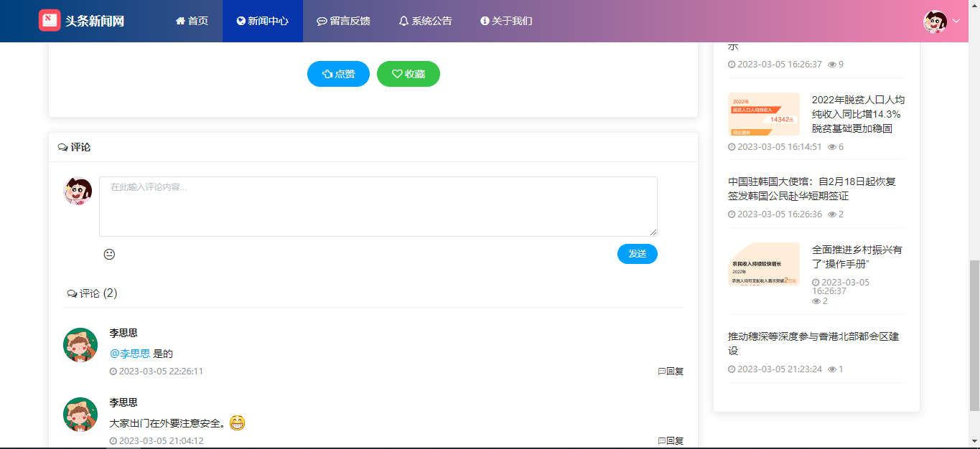Screen dimensions: 980x449
Task: Expand the user account dropdown arrow
Action: (956, 22)
